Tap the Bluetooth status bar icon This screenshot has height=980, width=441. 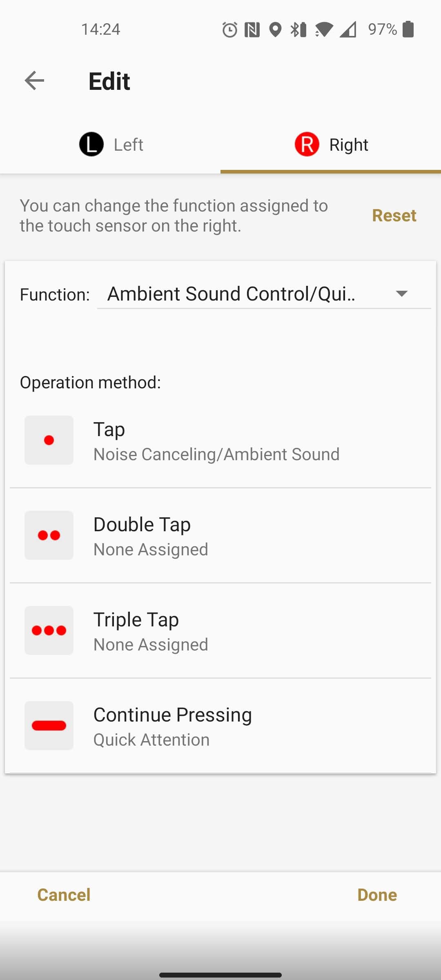click(x=298, y=29)
